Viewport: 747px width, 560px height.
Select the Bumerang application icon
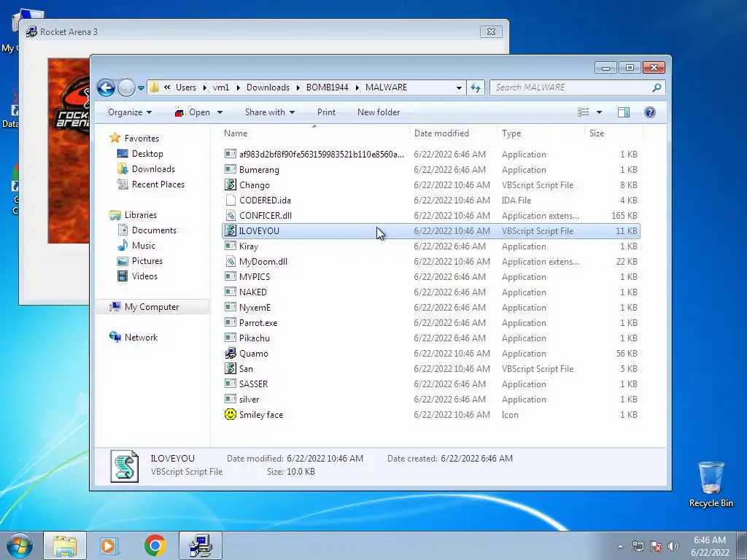pyautogui.click(x=231, y=169)
